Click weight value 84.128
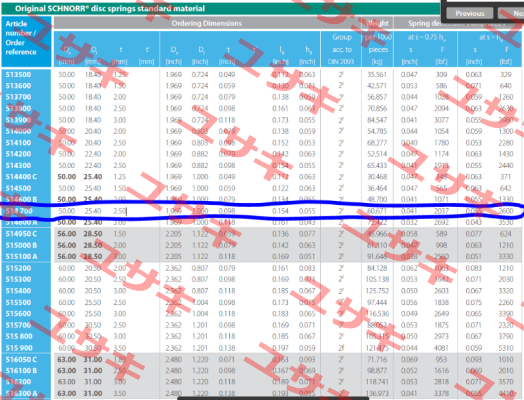Viewport: 524px width, 400px height. coord(377,268)
